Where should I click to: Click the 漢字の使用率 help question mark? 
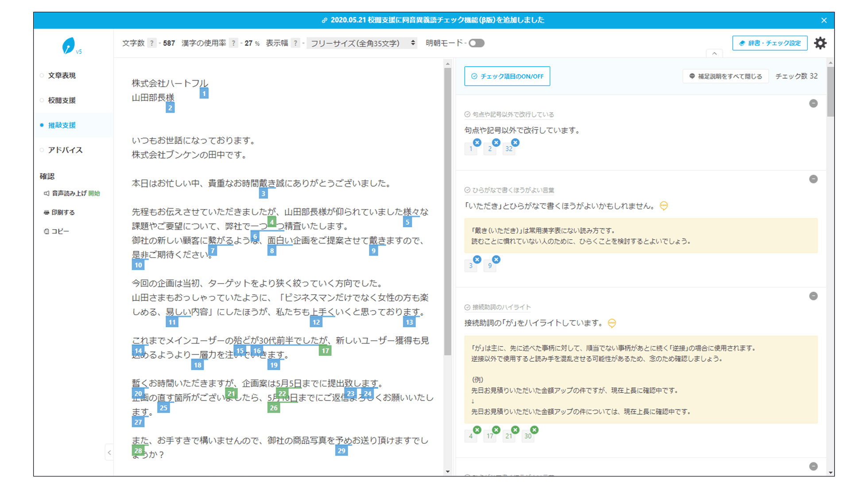point(233,43)
